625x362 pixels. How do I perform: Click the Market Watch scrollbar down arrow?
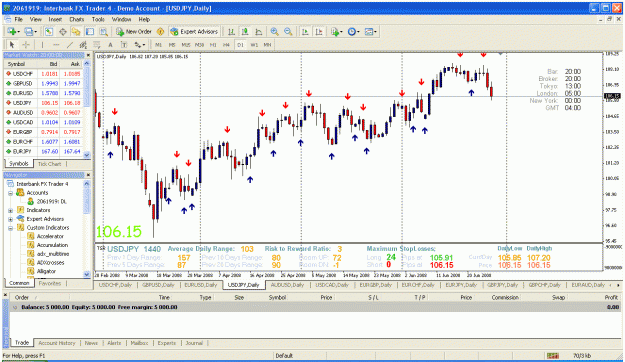pos(87,155)
